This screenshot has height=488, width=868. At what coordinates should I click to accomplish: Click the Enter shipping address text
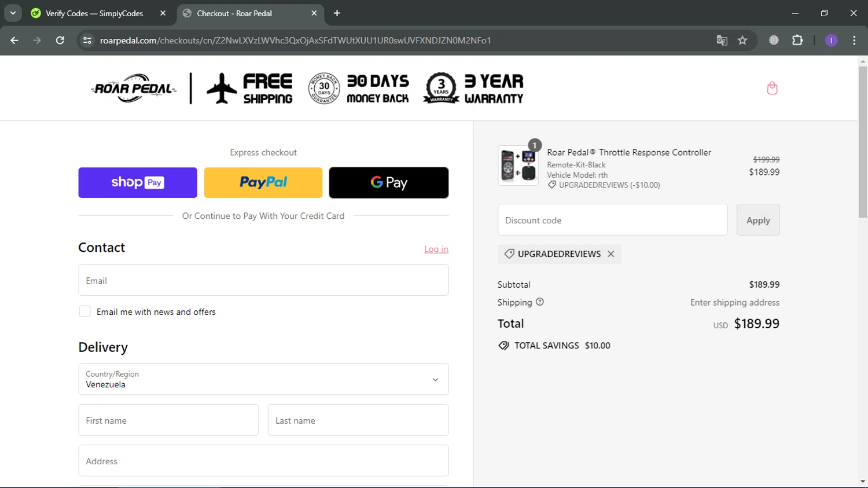[x=735, y=302]
